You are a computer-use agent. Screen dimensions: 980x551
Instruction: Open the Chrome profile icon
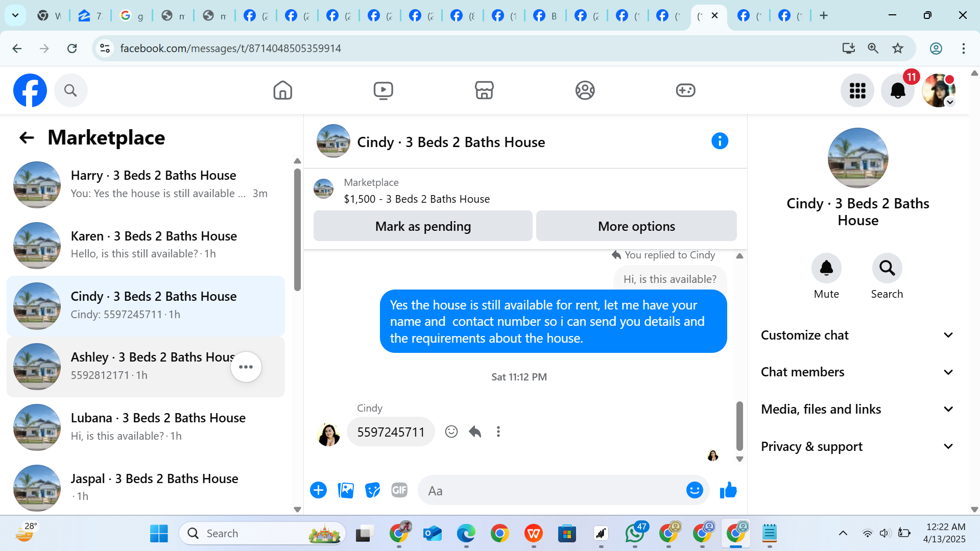(936, 49)
